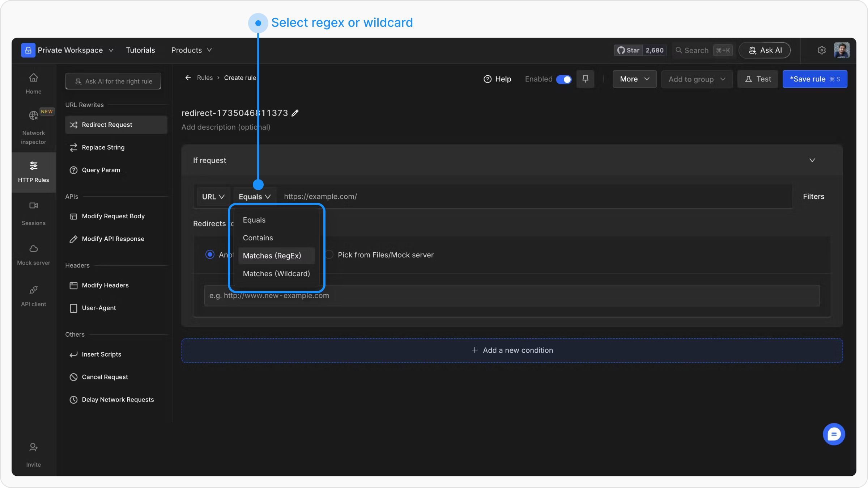Select the Another URL radio button

click(210, 254)
